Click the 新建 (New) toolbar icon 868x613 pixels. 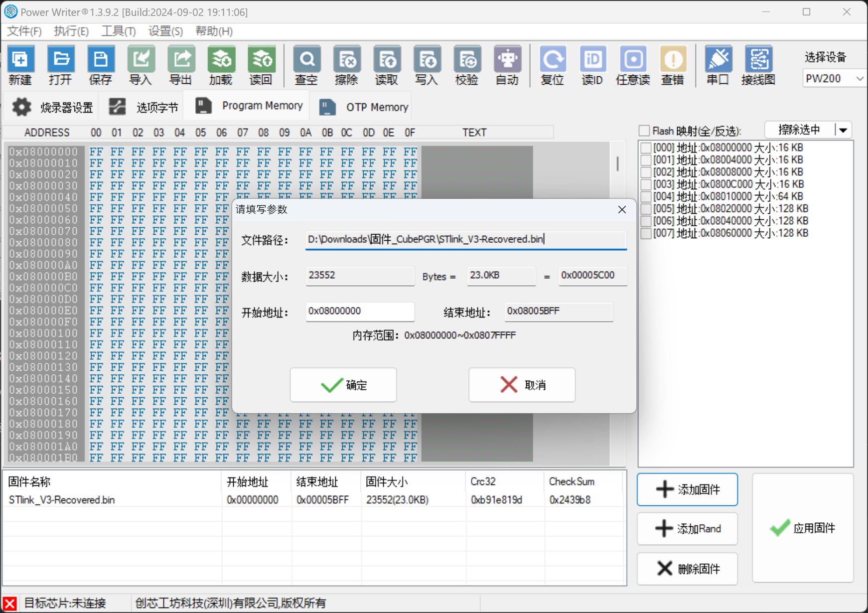tap(20, 65)
